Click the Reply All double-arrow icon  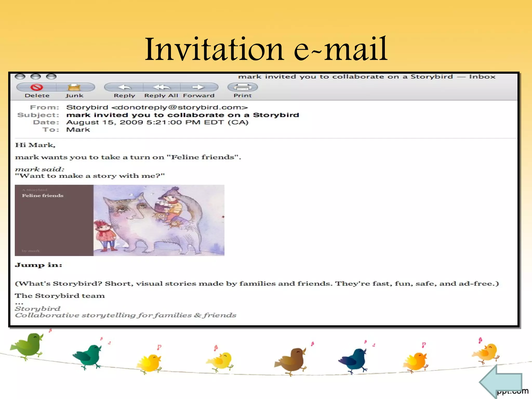(161, 87)
